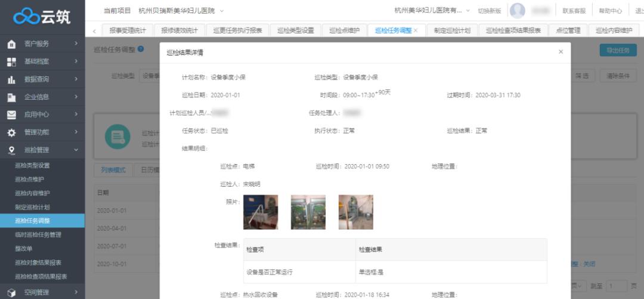
Task: Open the first elevator inspection photo
Action: point(261,212)
